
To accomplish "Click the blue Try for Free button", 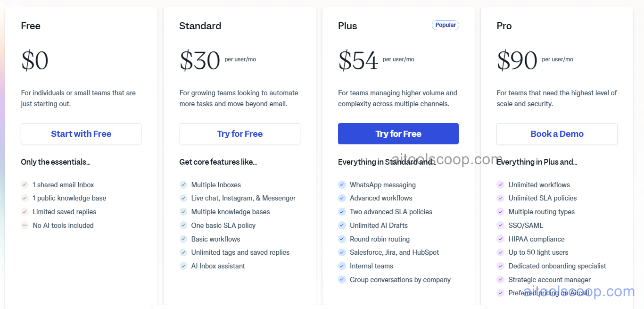I will pos(398,134).
